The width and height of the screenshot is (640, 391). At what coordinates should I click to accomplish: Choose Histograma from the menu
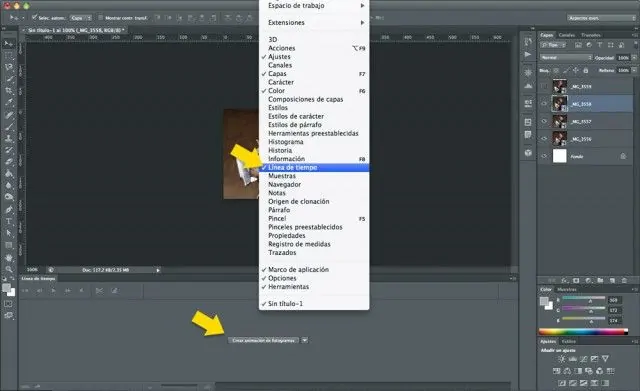coord(286,142)
